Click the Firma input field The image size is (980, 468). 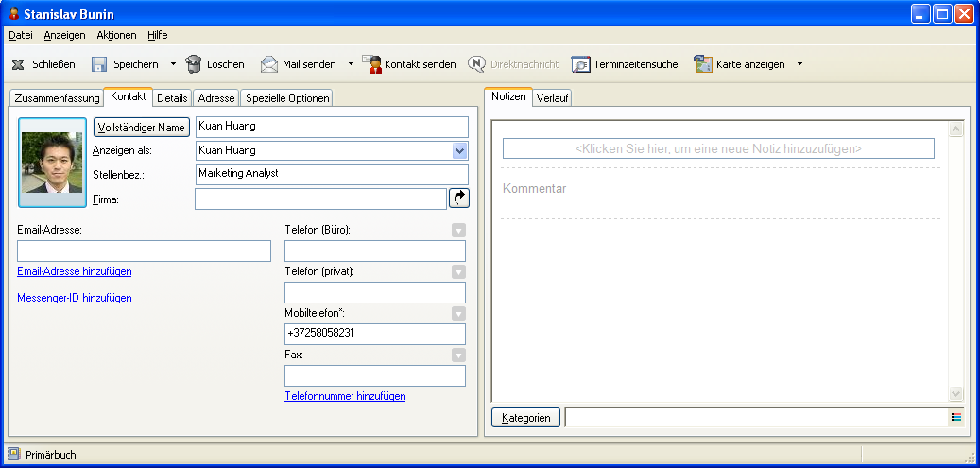[x=320, y=199]
